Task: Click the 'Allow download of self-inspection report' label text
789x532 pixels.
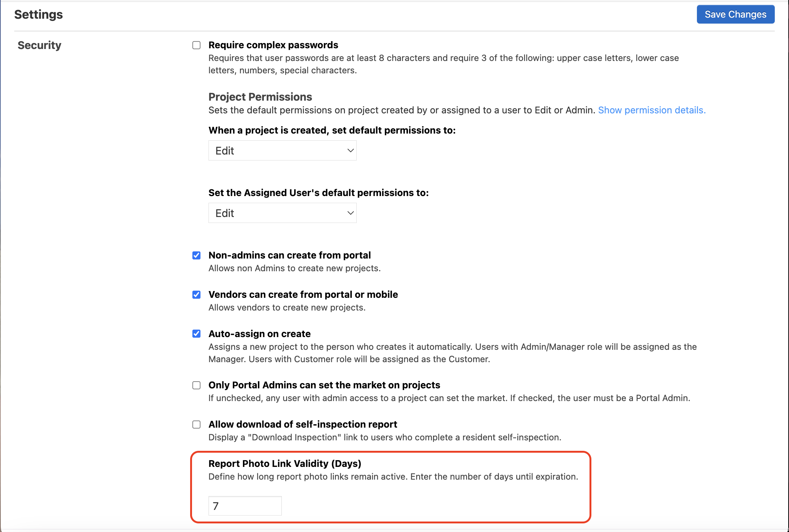Action: click(302, 424)
